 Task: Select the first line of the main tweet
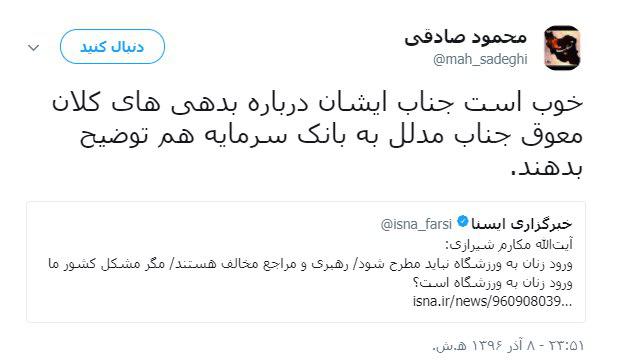[x=317, y=103]
